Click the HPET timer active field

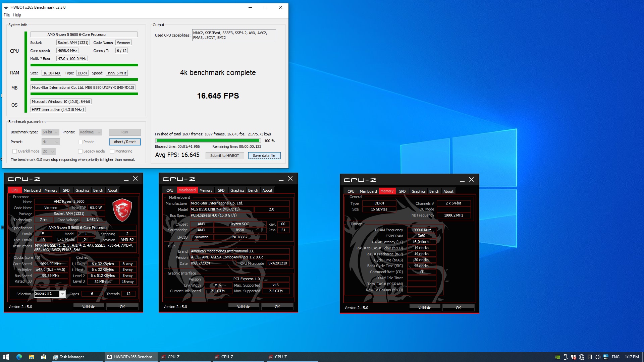58,110
